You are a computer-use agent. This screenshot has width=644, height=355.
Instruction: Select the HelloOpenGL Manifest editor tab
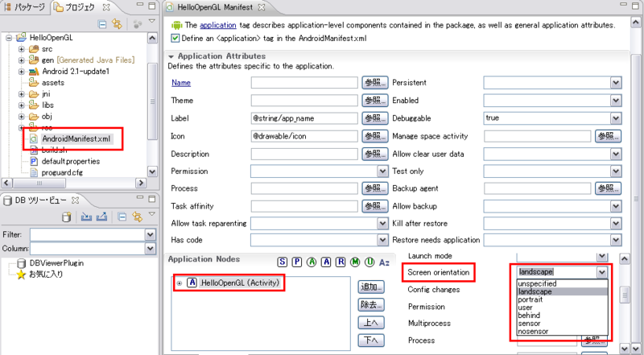(215, 7)
